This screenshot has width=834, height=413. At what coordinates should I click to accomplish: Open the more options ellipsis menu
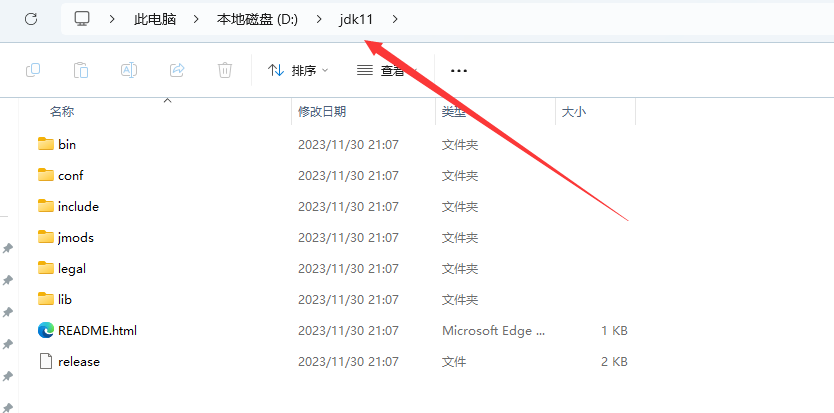[x=458, y=70]
